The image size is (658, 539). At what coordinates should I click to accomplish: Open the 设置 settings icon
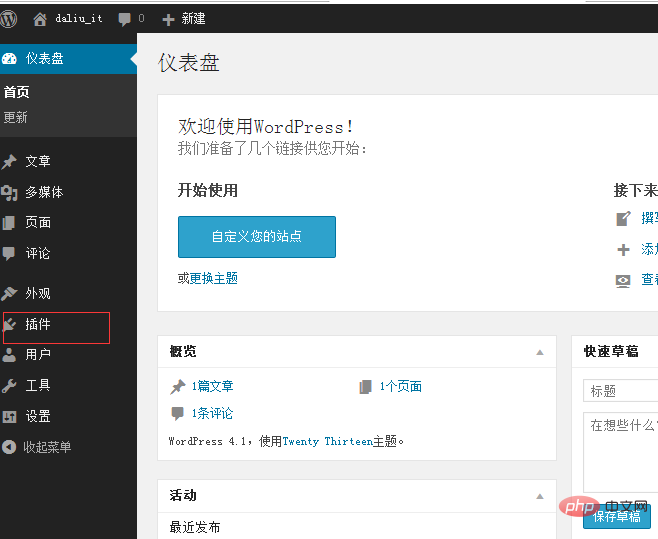(x=10, y=416)
